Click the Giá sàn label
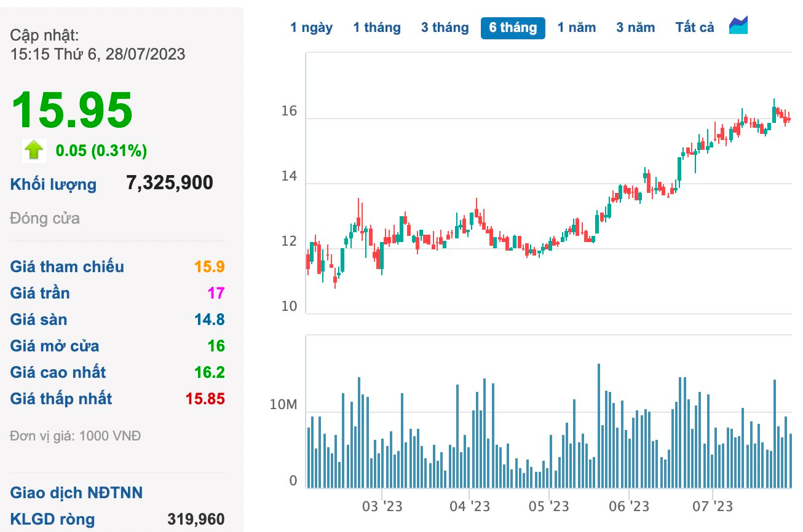 click(x=39, y=319)
